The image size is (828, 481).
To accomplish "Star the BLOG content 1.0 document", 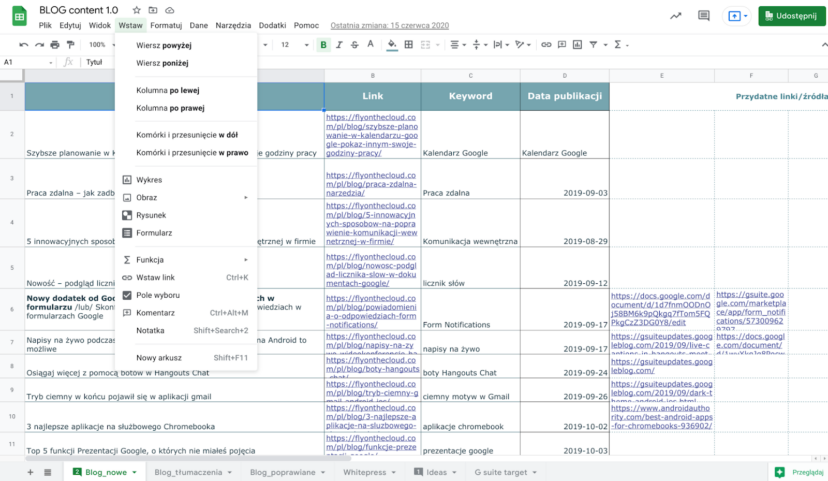I will click(x=136, y=10).
